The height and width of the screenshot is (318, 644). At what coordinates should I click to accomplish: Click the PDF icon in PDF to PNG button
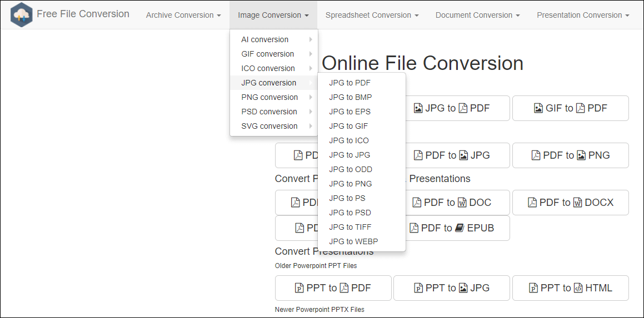pos(536,155)
